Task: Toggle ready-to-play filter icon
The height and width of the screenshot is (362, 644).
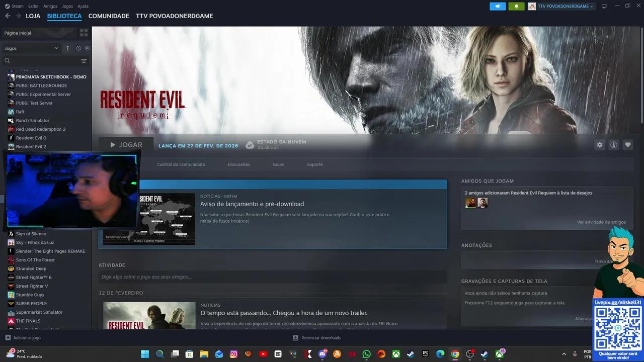Action: coord(87,48)
